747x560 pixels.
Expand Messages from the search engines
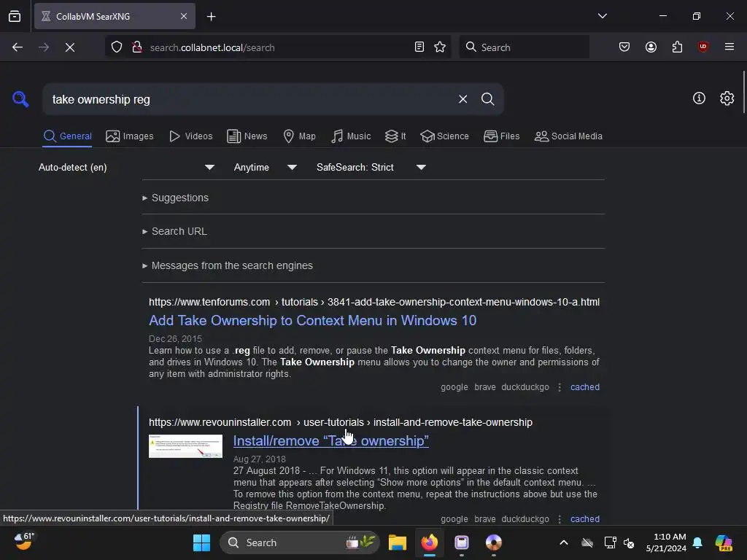(x=228, y=265)
